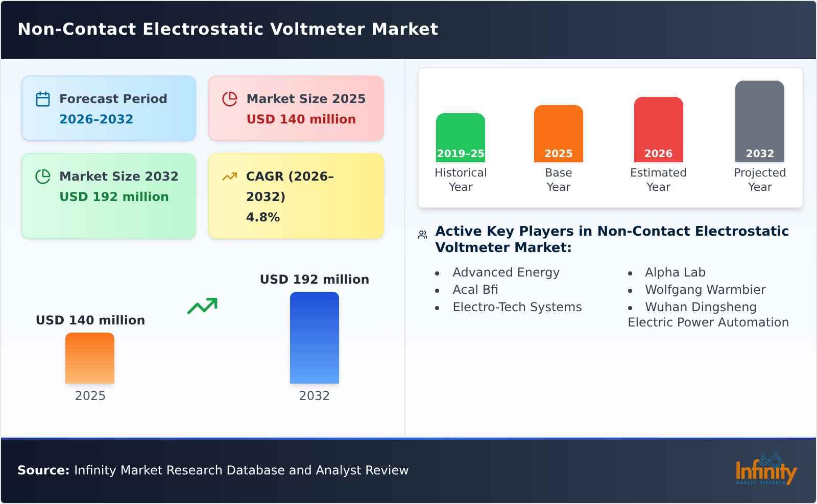
Task: Click the Infinity Market Research logo
Action: (766, 469)
